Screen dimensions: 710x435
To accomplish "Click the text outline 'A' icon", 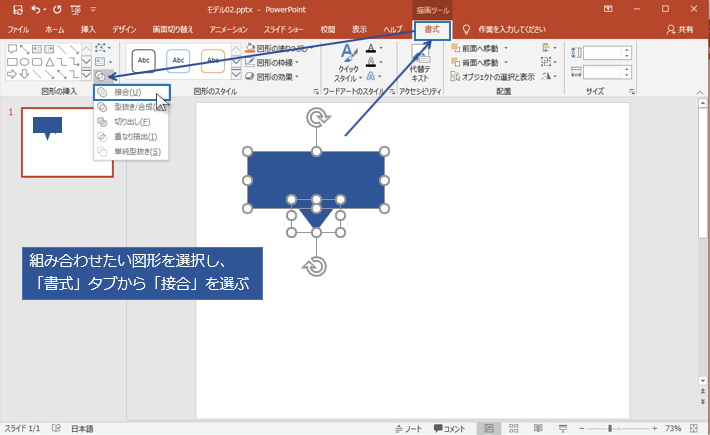I will point(371,62).
